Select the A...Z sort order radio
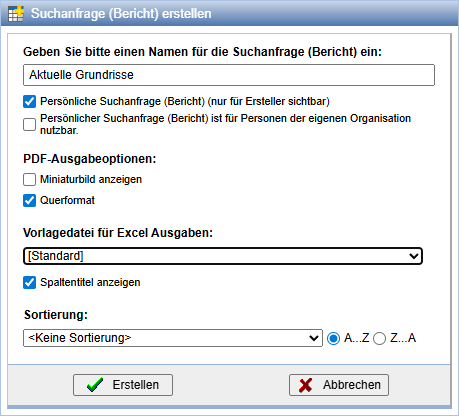 (x=333, y=339)
